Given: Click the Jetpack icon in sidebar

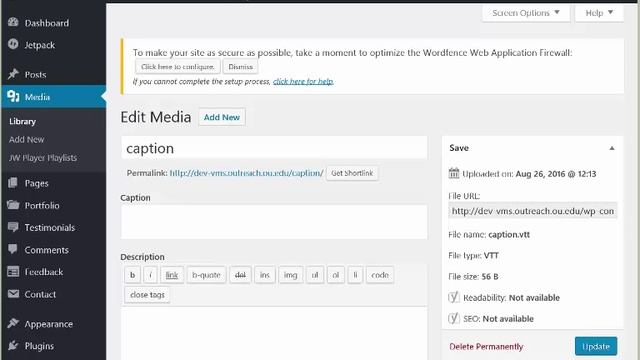Looking at the screenshot, I should click(x=13, y=44).
